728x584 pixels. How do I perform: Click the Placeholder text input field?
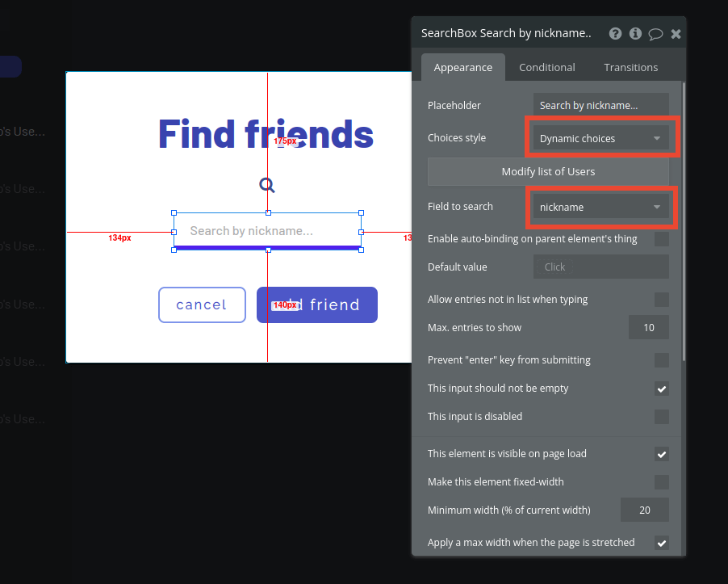[600, 104]
